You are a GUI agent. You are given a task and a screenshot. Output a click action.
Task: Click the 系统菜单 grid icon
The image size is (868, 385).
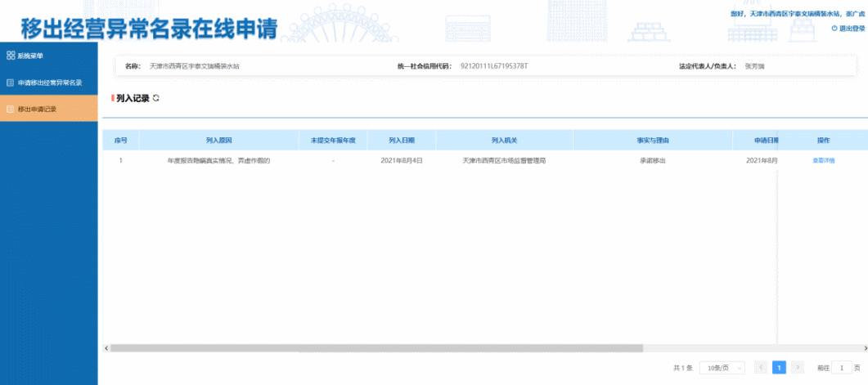coord(11,56)
